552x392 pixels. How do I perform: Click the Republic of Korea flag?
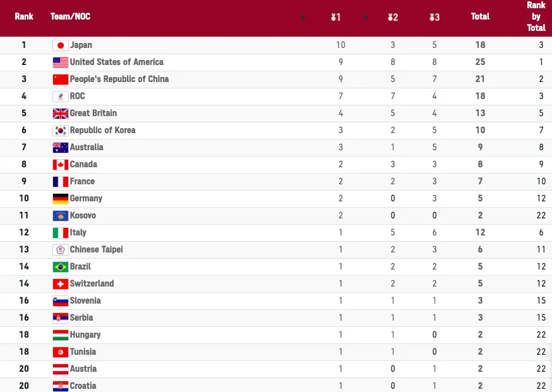tap(60, 131)
